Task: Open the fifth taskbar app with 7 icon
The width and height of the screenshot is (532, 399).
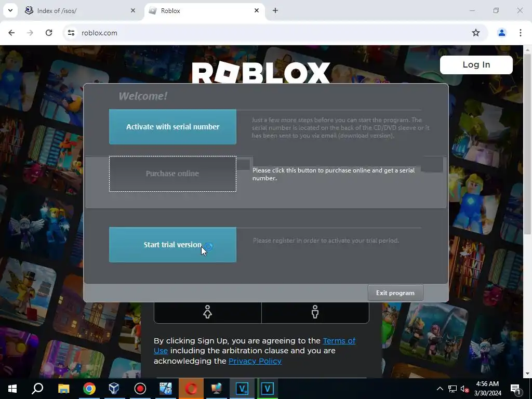Action: [x=166, y=389]
